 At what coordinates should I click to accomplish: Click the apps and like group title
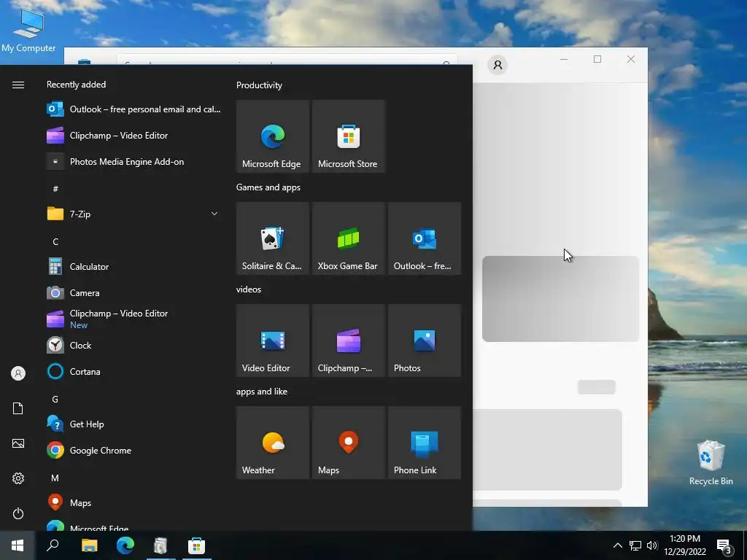[262, 392]
